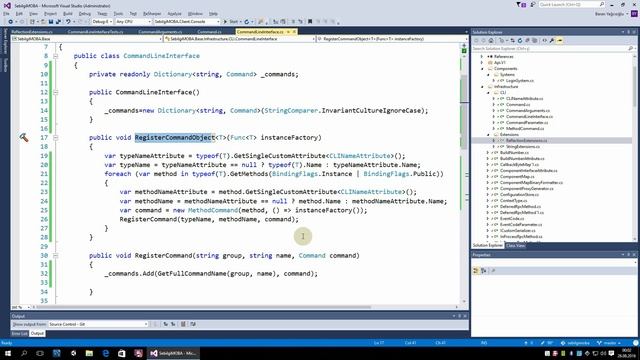Collapse the constructor outline at line 12

click(56, 92)
